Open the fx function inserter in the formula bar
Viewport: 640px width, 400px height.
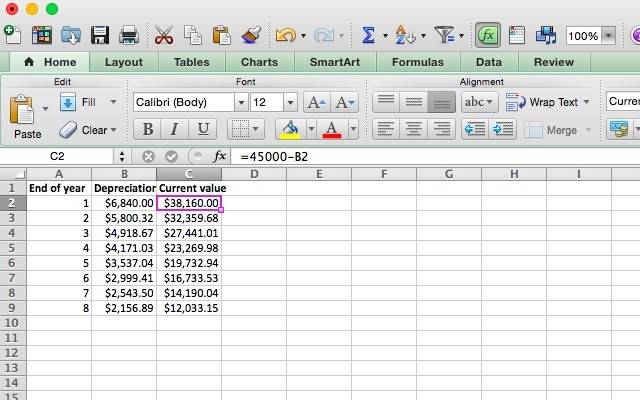tap(220, 156)
